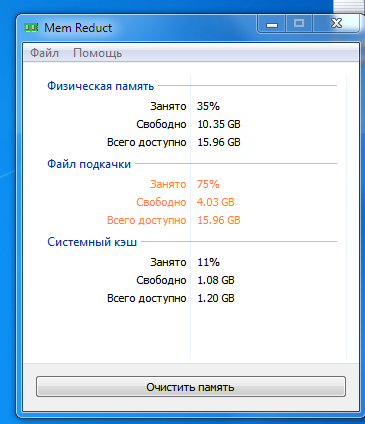Click Занято label under Системный кэш
This screenshot has height=424, width=365.
coord(168,263)
